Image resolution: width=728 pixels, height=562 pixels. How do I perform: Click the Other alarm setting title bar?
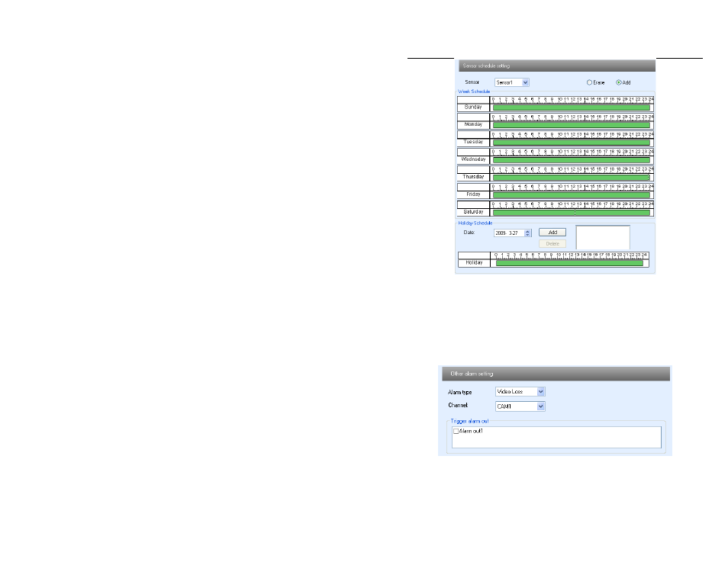click(556, 374)
